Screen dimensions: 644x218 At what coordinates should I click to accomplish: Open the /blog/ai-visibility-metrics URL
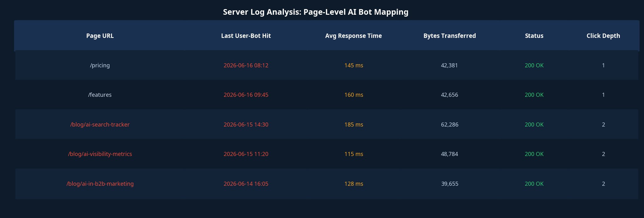(x=100, y=154)
